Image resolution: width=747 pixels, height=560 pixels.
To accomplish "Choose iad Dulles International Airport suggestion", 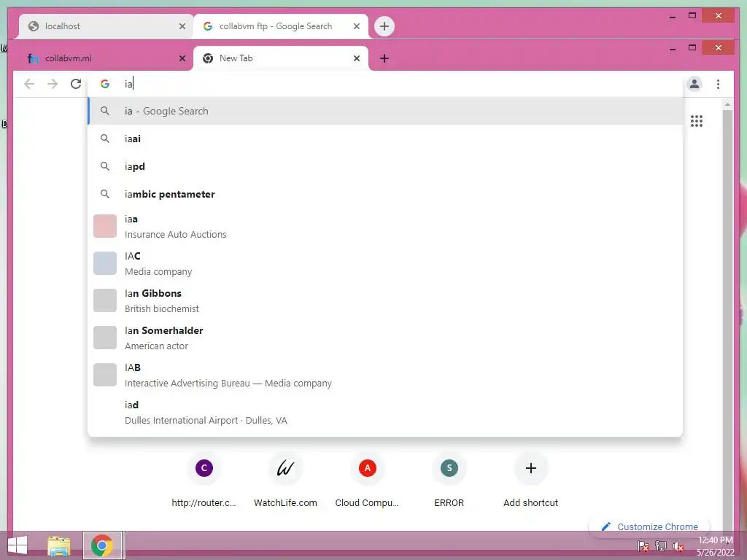I will [385, 413].
